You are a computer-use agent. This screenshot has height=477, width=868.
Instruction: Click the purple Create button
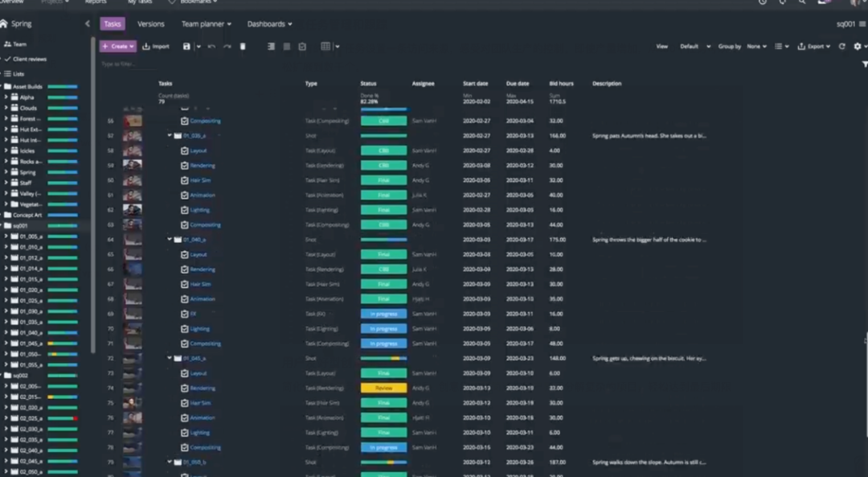118,47
